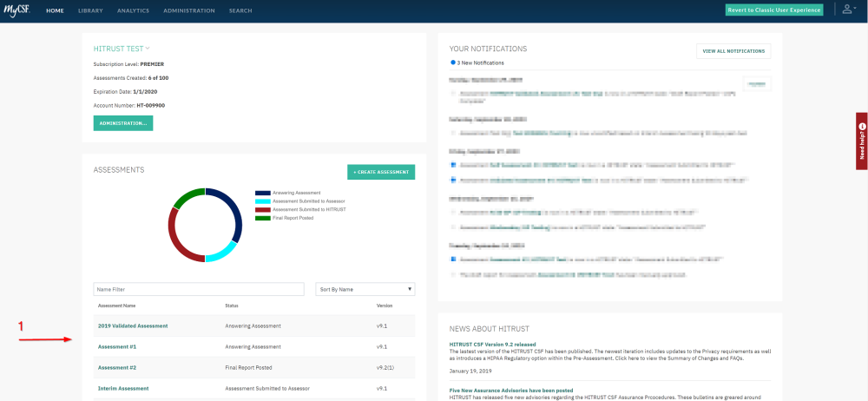This screenshot has width=868, height=401.
Task: Go to the HOME menu
Action: (x=55, y=10)
